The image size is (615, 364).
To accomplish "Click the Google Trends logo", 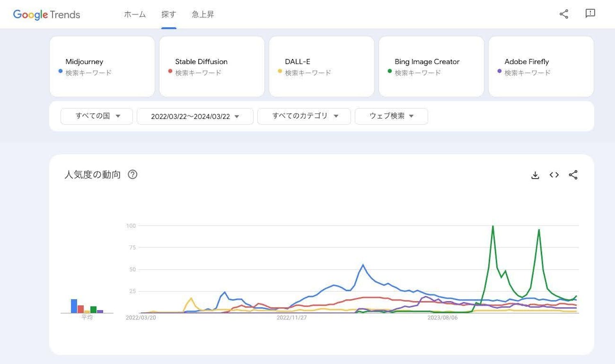I will pos(46,14).
